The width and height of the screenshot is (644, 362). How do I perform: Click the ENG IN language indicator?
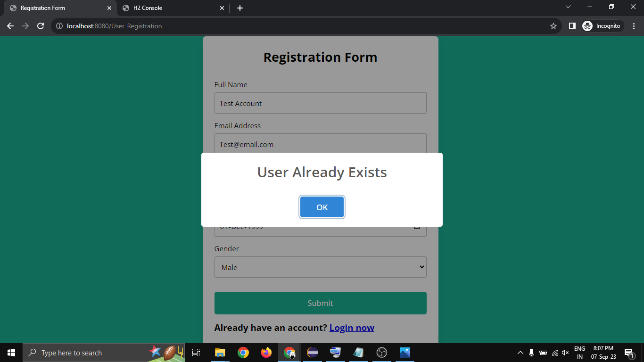coord(579,353)
